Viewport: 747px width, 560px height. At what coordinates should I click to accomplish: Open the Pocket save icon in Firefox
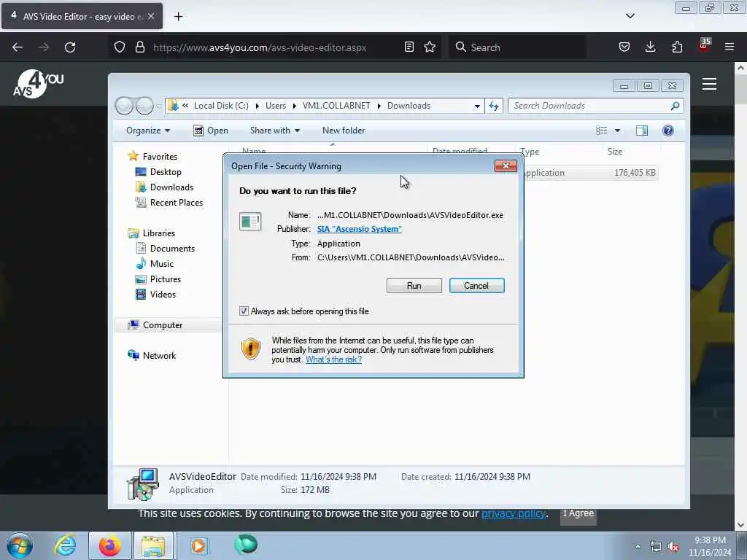tap(624, 47)
